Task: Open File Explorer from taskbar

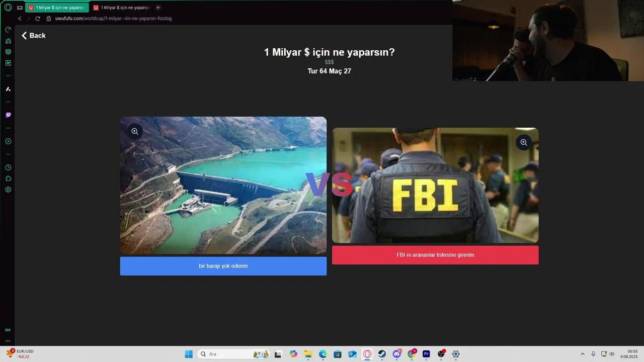Action: click(x=308, y=354)
